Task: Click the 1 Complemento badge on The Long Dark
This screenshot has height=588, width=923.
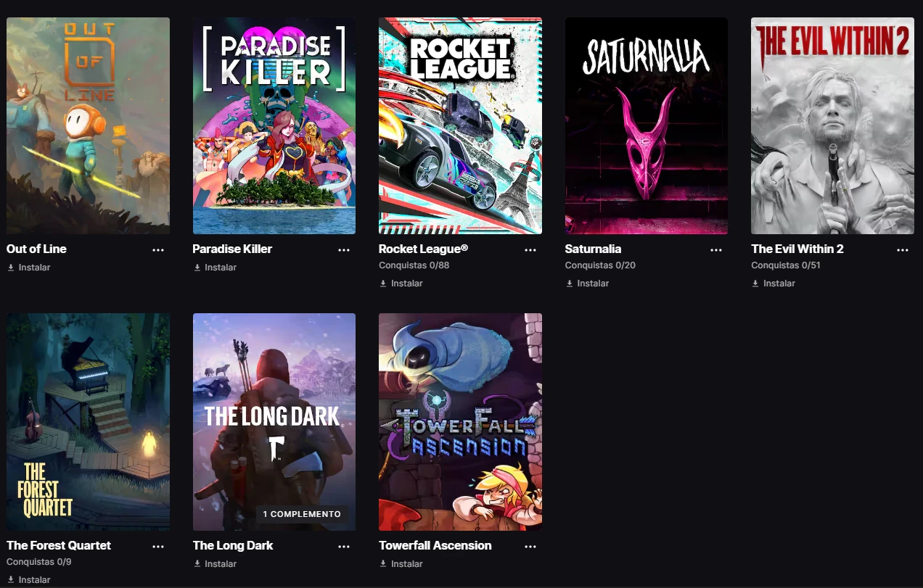Action: coord(302,514)
